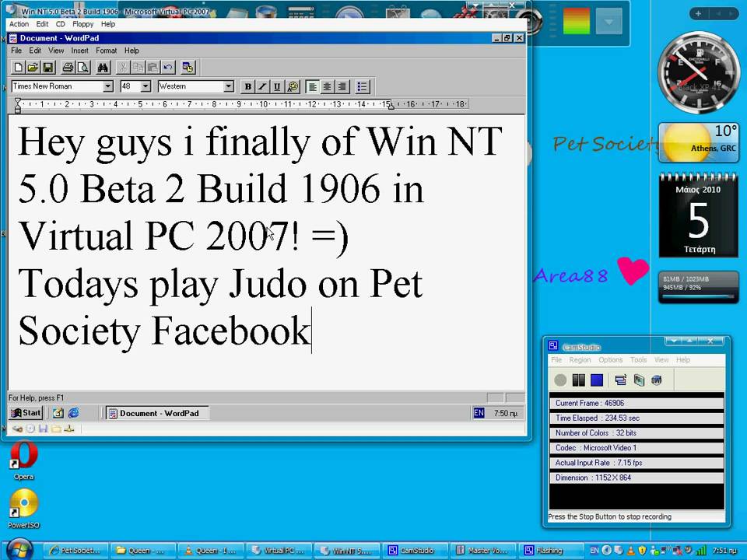Create a new WordPad document
Viewport: 747px width, 560px height.
click(18, 68)
